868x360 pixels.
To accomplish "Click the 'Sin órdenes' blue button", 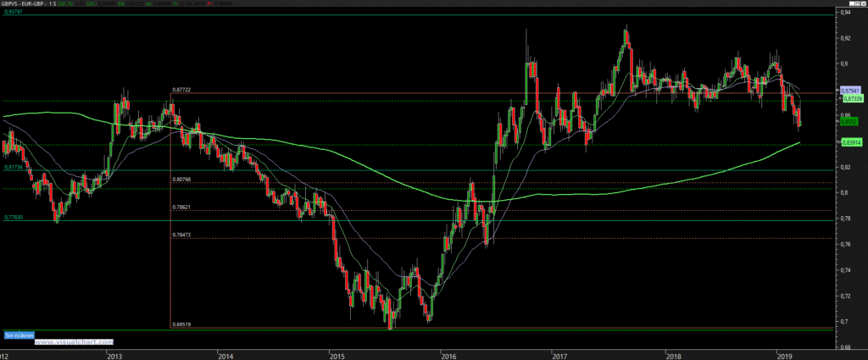I will [x=19, y=335].
